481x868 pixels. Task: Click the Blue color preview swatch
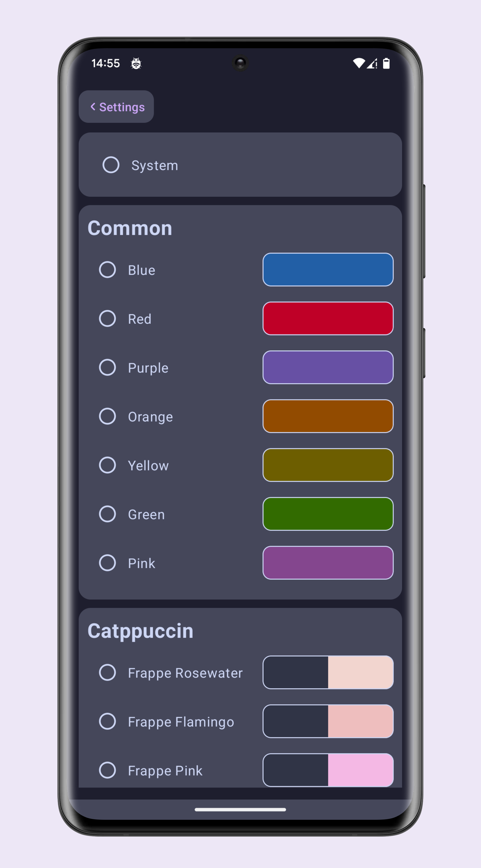tap(328, 270)
